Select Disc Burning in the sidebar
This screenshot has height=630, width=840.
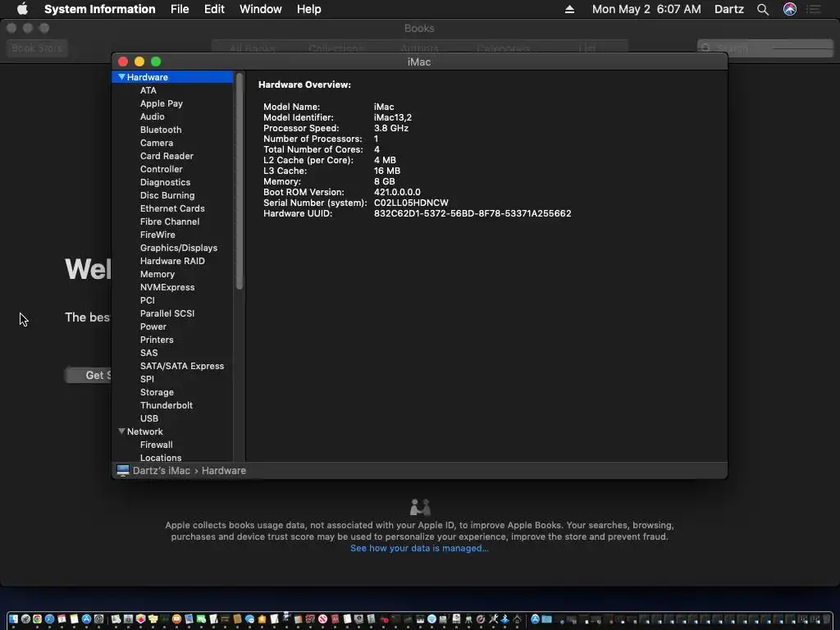pyautogui.click(x=167, y=195)
